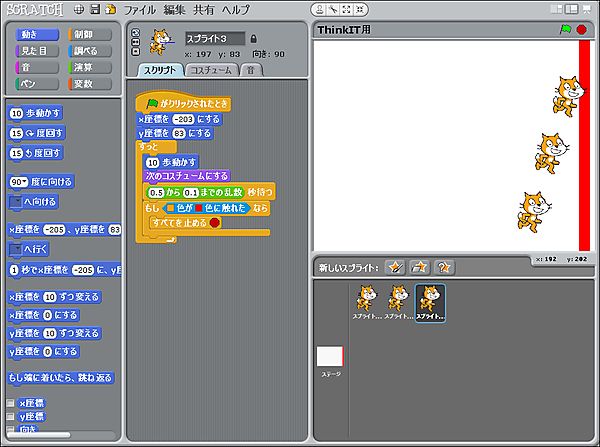
Task: Click the 0.5 value in random block
Action: coord(156,193)
